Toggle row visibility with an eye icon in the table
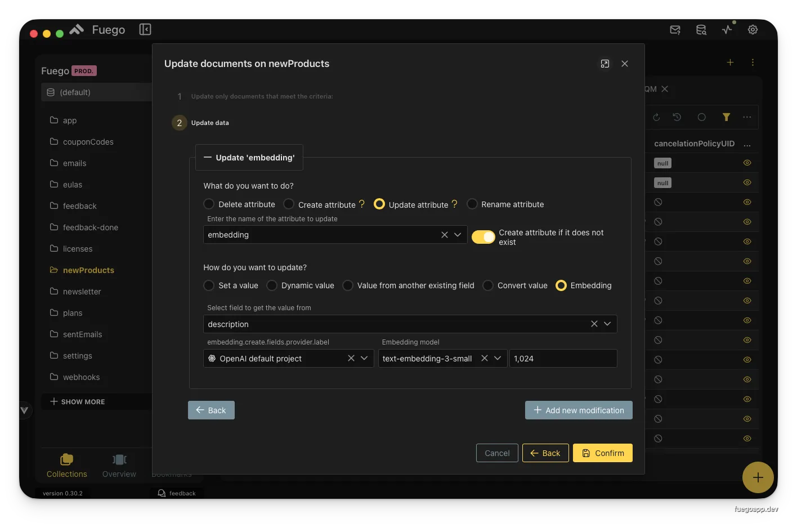The width and height of the screenshot is (797, 532). 747,163
